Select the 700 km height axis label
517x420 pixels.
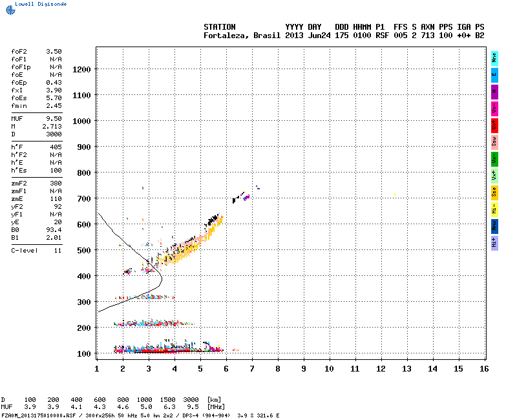pyautogui.click(x=84, y=199)
